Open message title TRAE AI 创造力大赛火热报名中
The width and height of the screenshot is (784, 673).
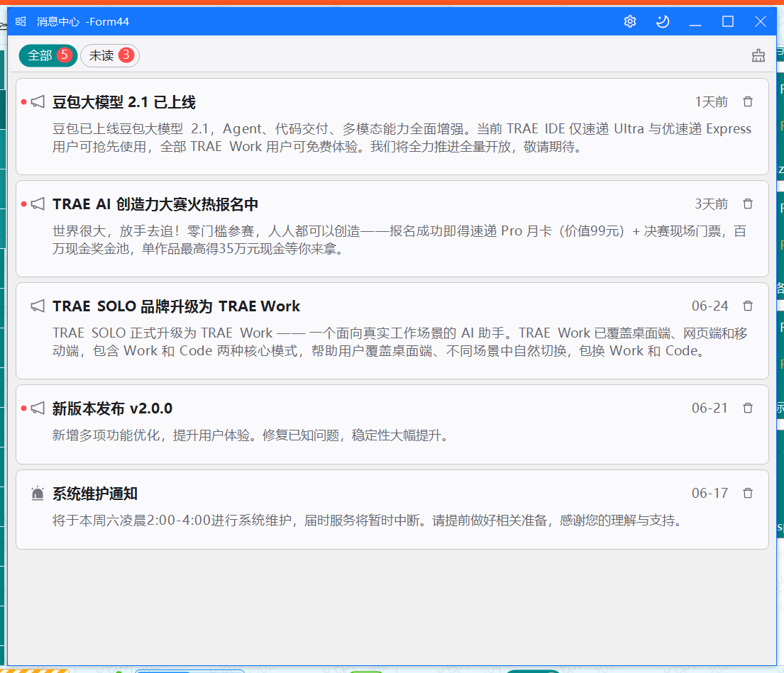155,204
